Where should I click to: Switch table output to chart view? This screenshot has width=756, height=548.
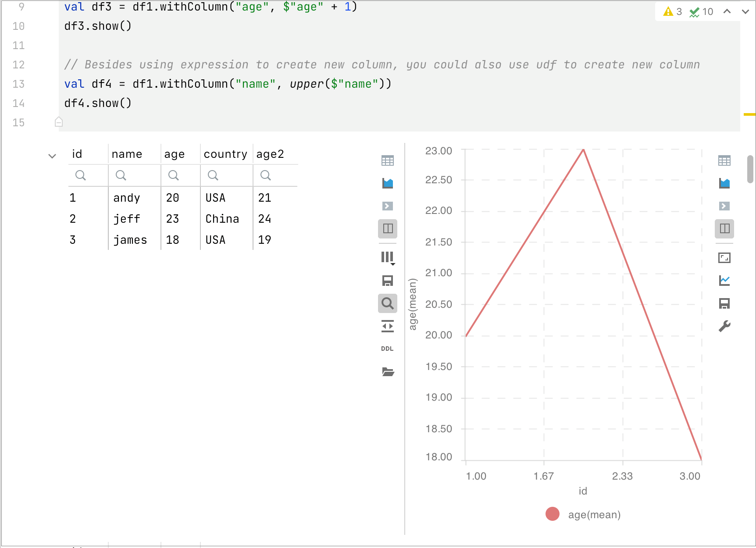click(x=387, y=183)
